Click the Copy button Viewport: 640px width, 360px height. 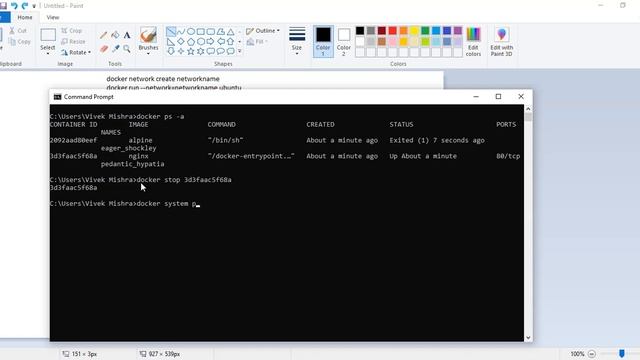pos(20,42)
